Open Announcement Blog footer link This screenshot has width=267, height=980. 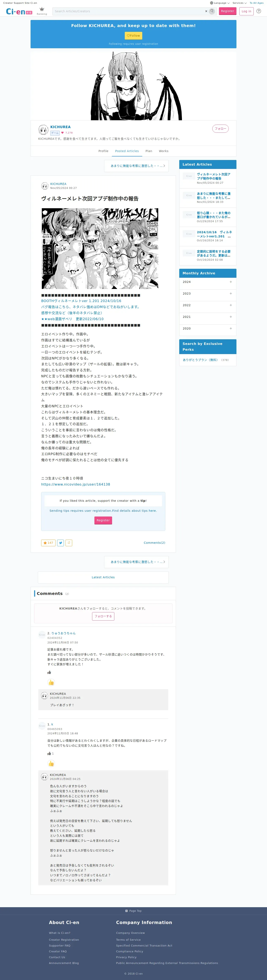coord(63,963)
